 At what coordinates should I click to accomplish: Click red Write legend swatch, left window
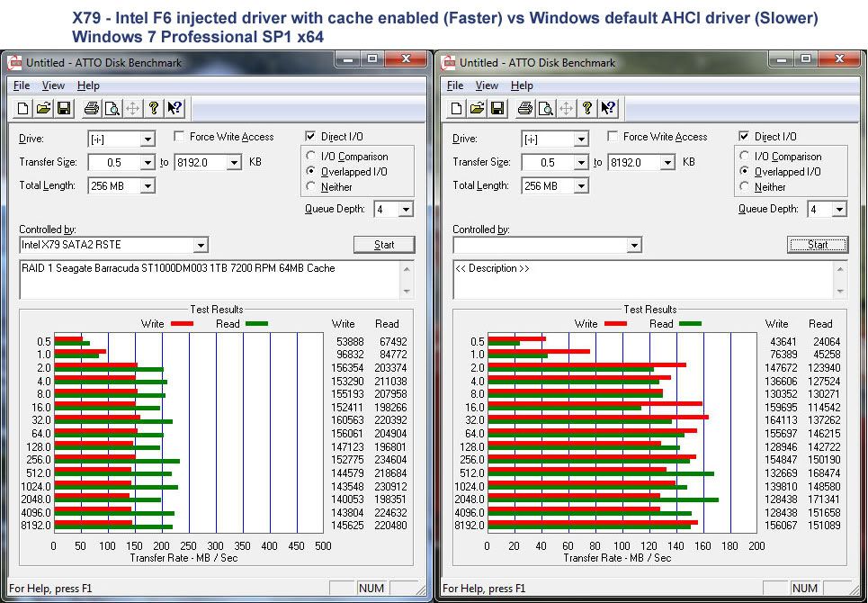(182, 324)
